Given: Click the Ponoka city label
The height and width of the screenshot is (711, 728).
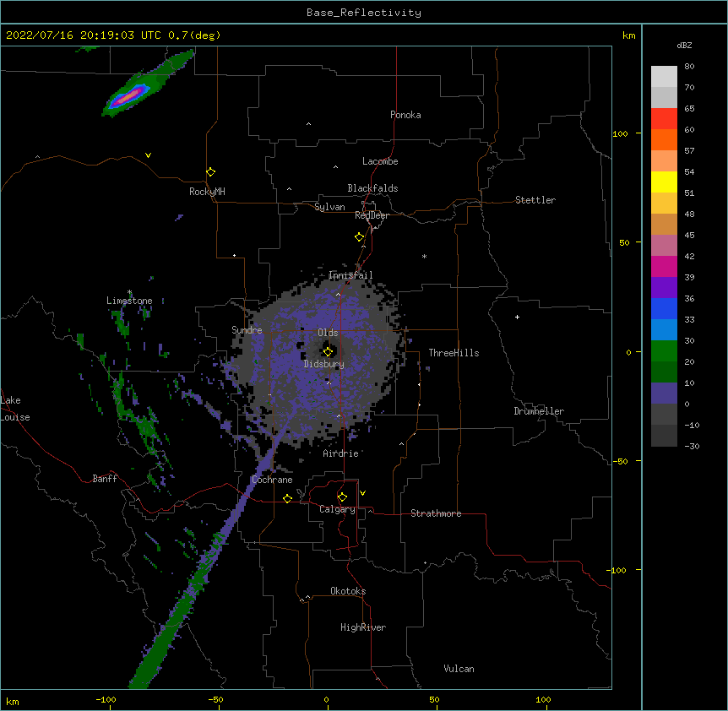Looking at the screenshot, I should [405, 115].
